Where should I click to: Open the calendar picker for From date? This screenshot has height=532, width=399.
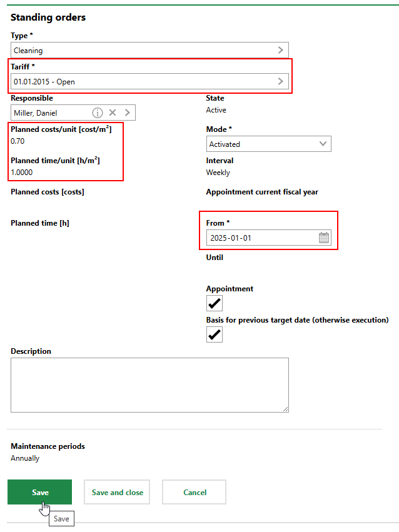tap(323, 238)
